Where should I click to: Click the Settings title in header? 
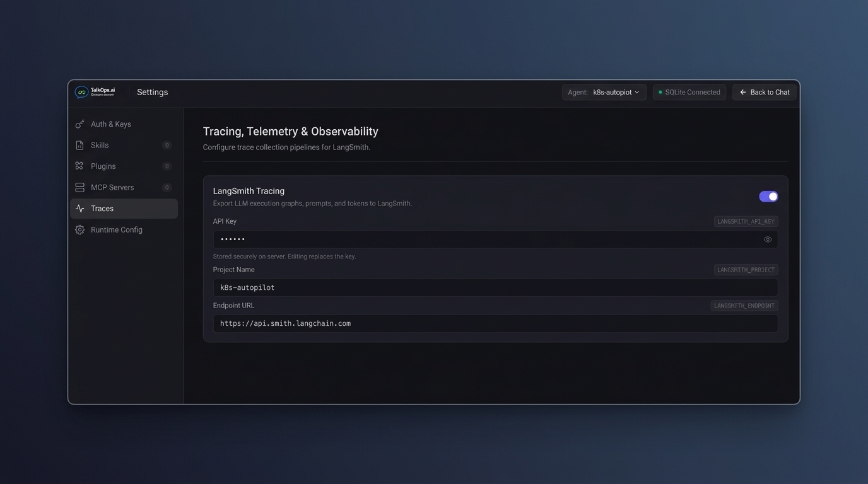153,92
